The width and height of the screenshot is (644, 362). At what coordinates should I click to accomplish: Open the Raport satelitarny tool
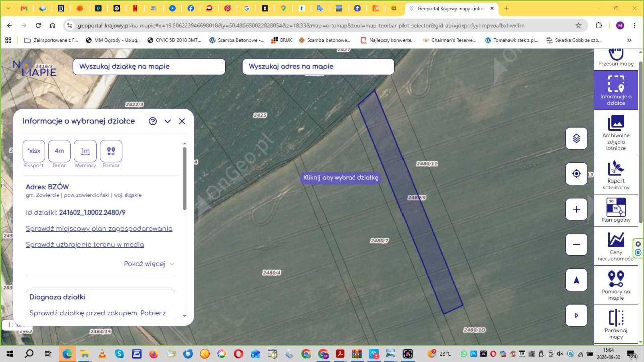click(x=616, y=175)
